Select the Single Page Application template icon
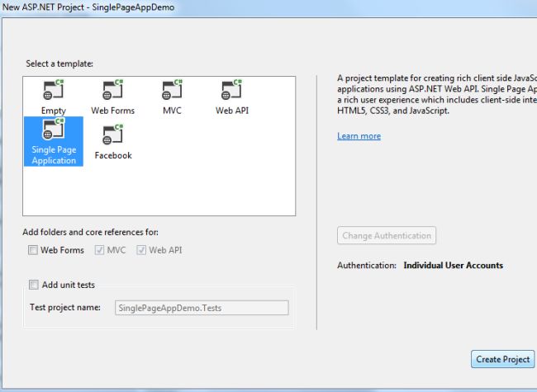537x392 pixels. coord(54,130)
